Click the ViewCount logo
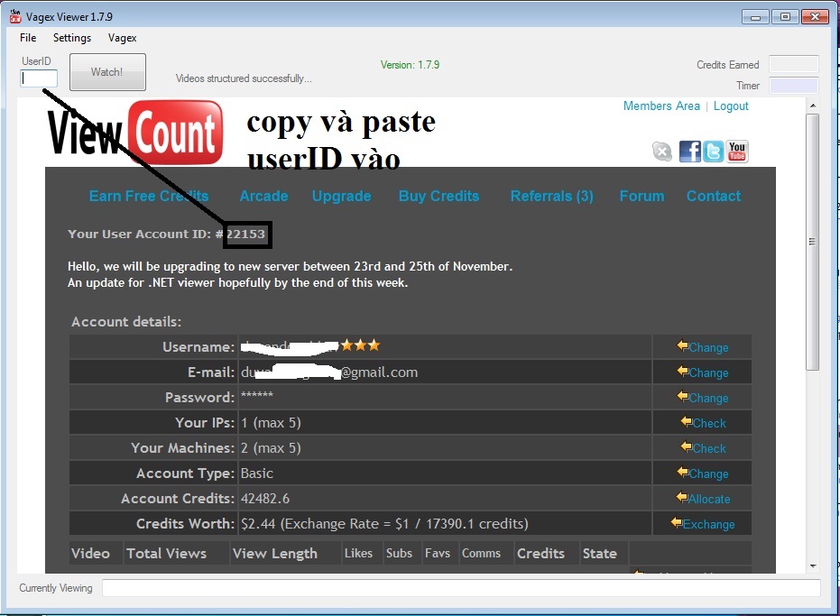Screen dimensions: 840x616 point(135,133)
